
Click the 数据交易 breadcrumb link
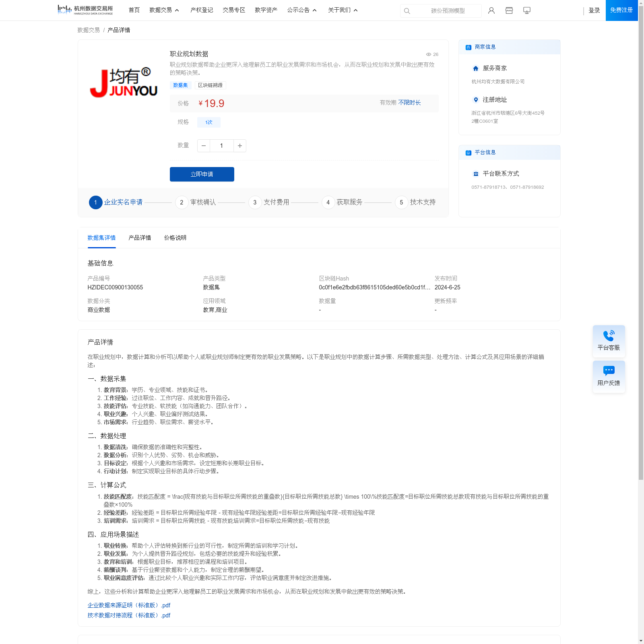(x=89, y=30)
